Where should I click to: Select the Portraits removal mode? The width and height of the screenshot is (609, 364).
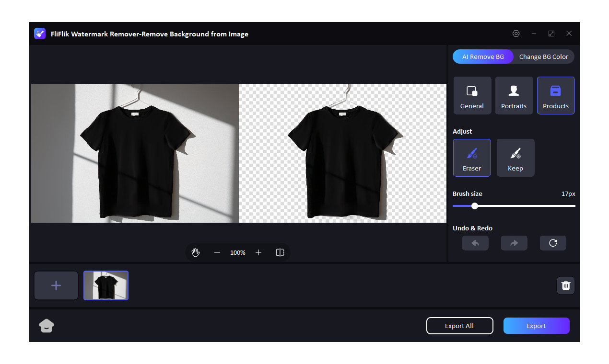point(514,95)
